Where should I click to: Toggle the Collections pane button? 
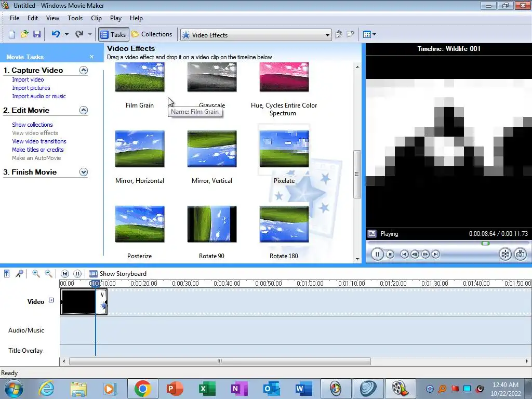click(152, 34)
